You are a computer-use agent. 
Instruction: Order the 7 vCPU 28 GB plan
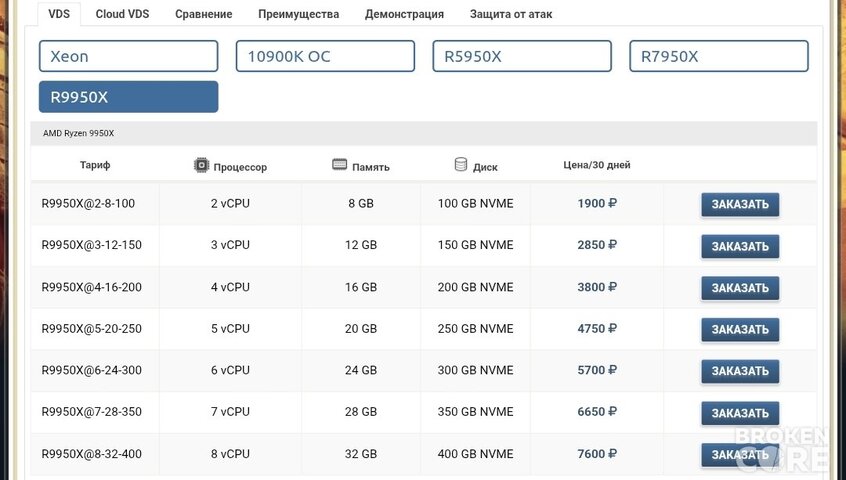pyautogui.click(x=740, y=413)
